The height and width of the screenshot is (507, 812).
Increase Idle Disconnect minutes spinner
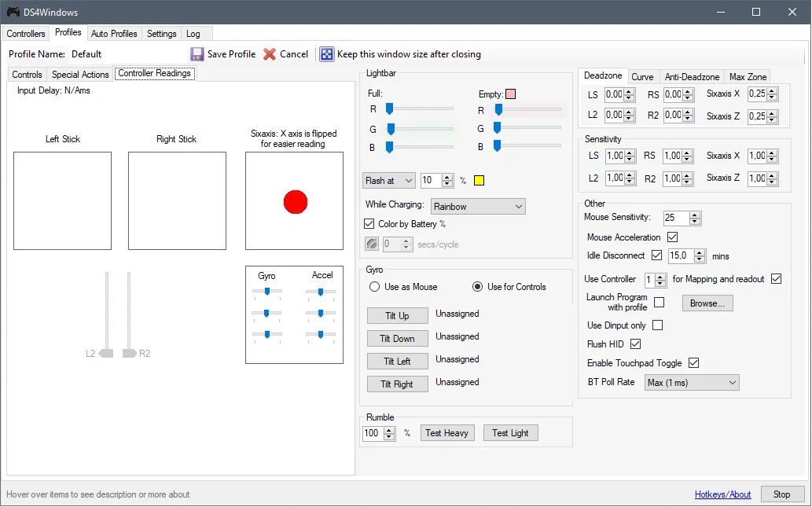700,253
